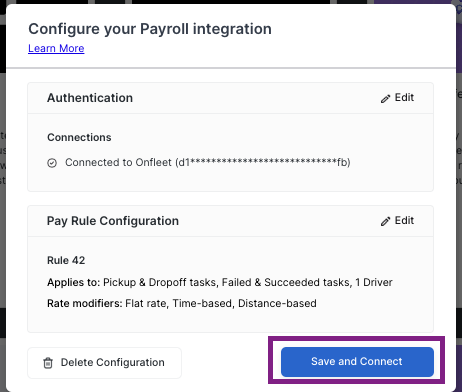Screen dimensions: 462x392
Task: Click the pencil icon beside Authentication Edit
Action: 385,99
